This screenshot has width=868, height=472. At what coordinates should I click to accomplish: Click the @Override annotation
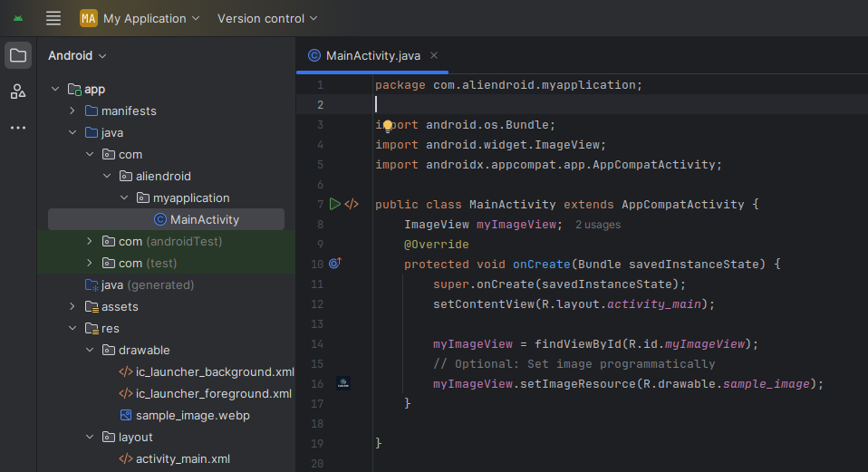[x=436, y=244]
